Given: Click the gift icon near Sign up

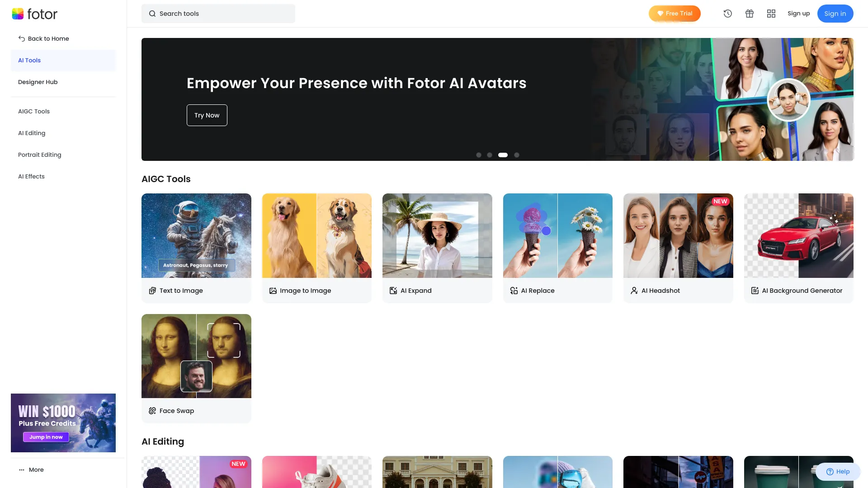Looking at the screenshot, I should tap(750, 14).
